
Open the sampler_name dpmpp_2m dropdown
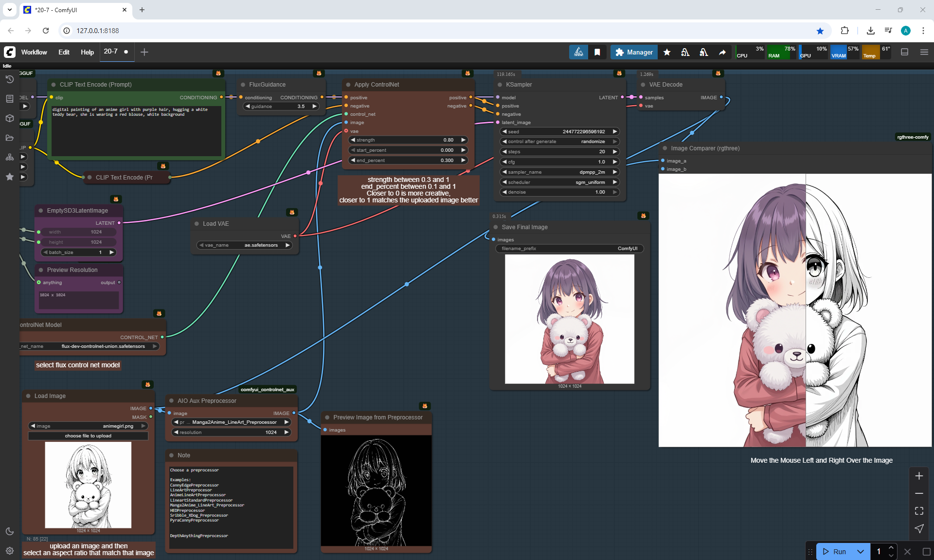pyautogui.click(x=559, y=172)
